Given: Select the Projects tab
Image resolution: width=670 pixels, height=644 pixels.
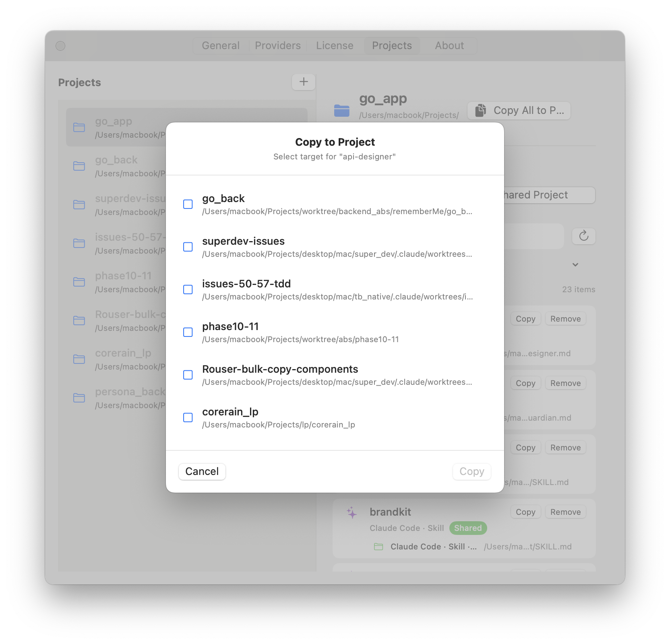Looking at the screenshot, I should [x=392, y=45].
